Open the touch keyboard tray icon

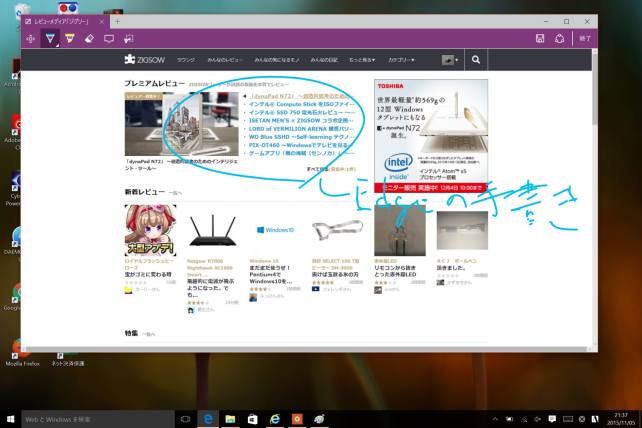click(567, 419)
